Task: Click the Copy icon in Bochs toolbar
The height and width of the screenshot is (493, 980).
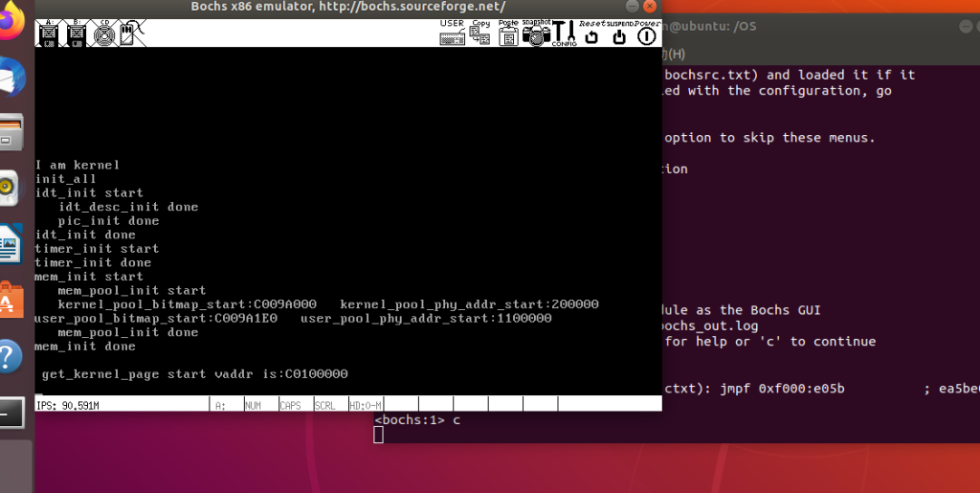Action: point(479,34)
